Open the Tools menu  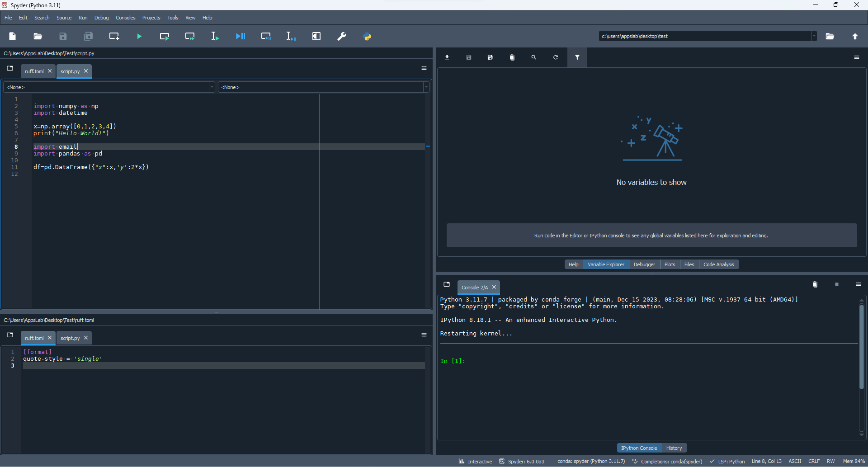[x=173, y=18]
